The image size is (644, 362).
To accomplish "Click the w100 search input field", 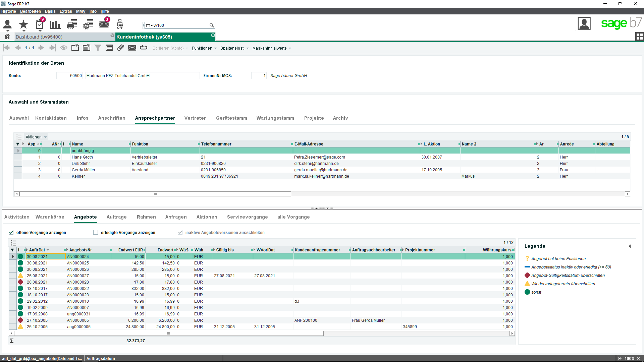I will point(180,25).
